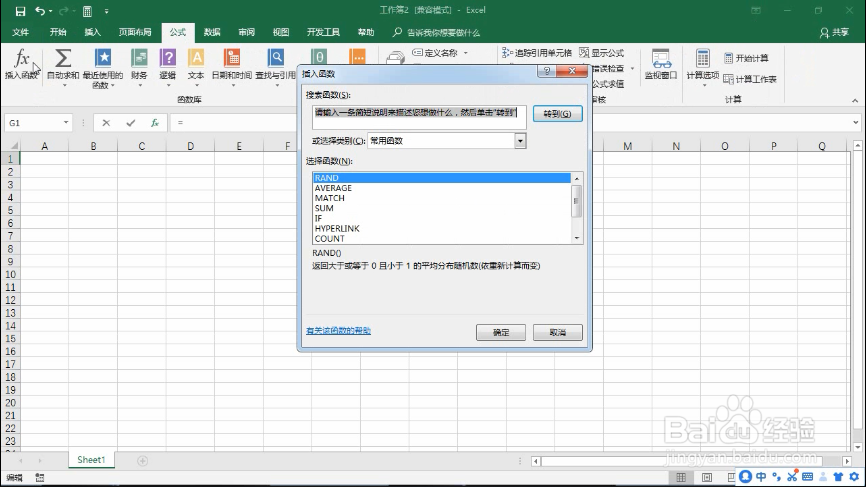
Task: Click the macro record icon in status bar
Action: [40, 478]
